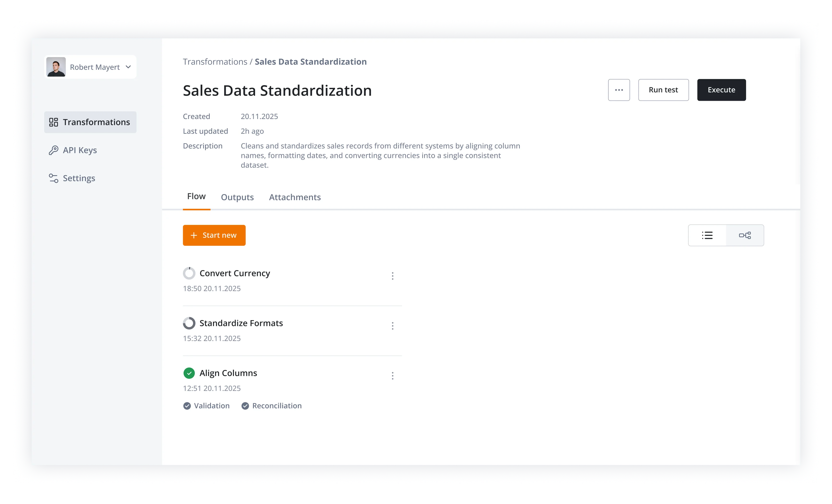Click Robert Mayert profile avatar

(56, 67)
